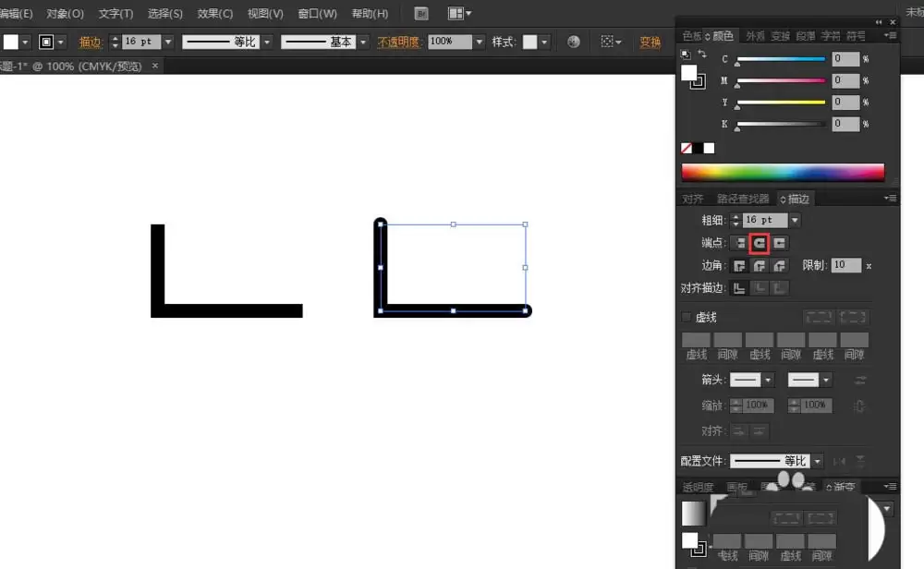Viewport: 924px width, 569px height.
Task: Open the 基本 brush definition dropdown
Action: (x=363, y=42)
